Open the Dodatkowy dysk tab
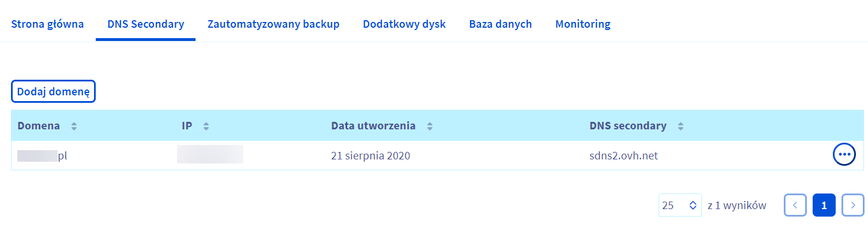This screenshot has width=868, height=227. click(404, 24)
